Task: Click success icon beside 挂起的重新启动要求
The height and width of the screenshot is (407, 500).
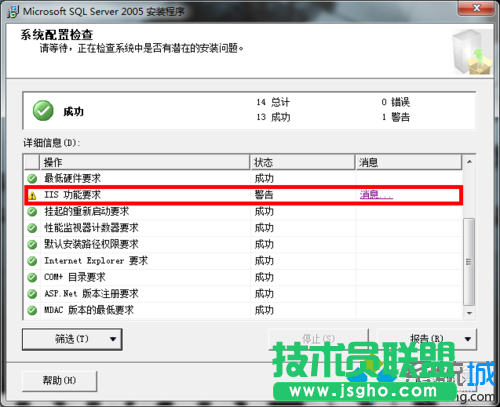Action: pyautogui.click(x=32, y=212)
